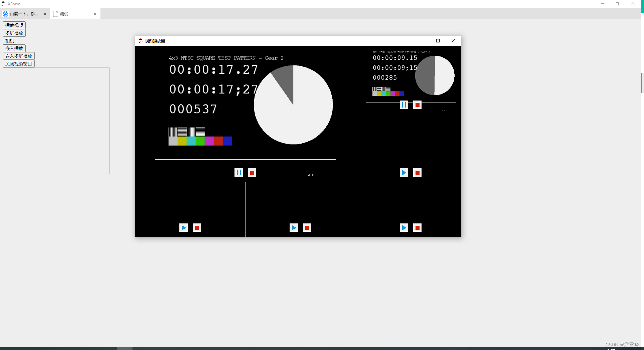Stop the middle-right empty video pane
The height and width of the screenshot is (350, 644).
(417, 173)
